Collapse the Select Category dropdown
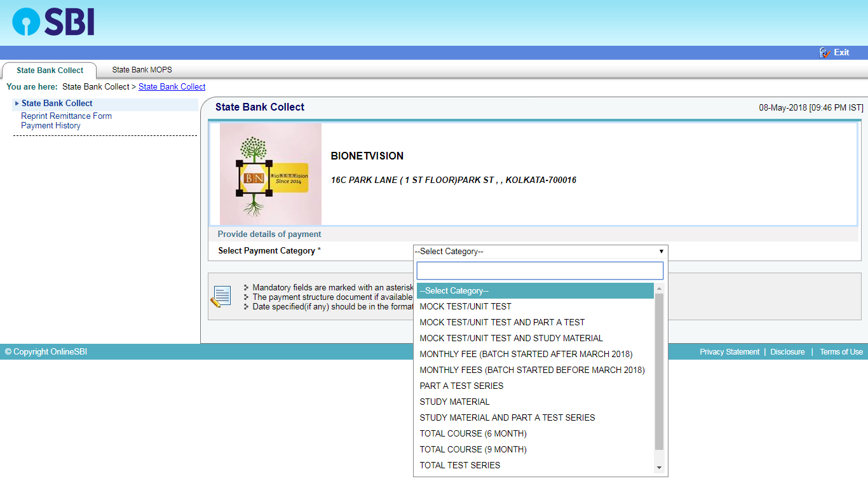868x488 pixels. (x=540, y=252)
